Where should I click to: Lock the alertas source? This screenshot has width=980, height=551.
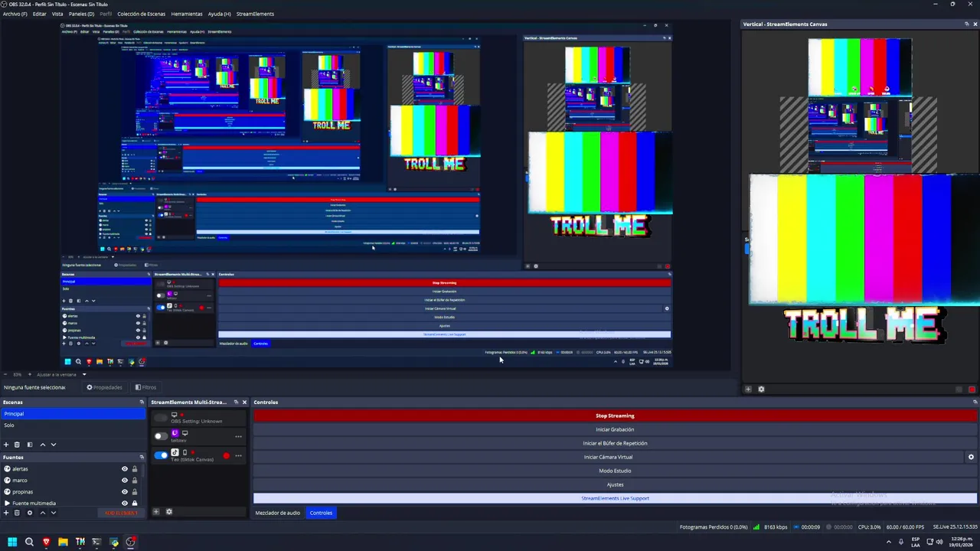(x=135, y=469)
